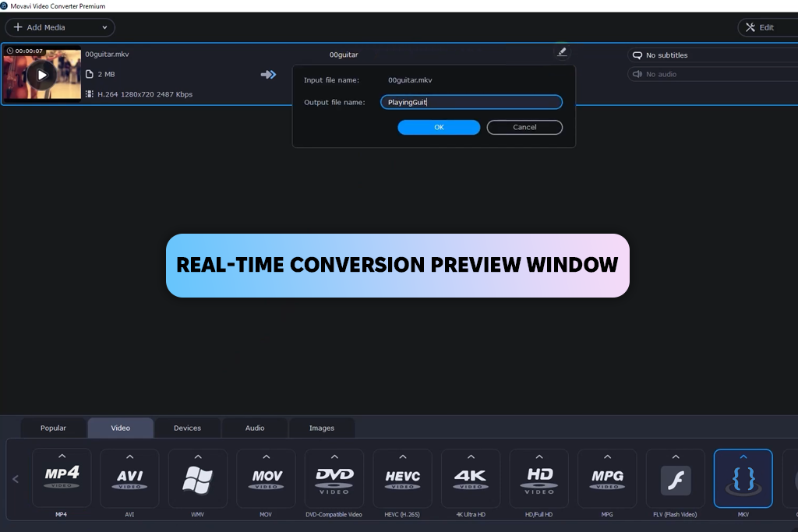Viewport: 798px width, 532px height.
Task: Click the subtitle speech bubble icon
Action: pyautogui.click(x=637, y=55)
